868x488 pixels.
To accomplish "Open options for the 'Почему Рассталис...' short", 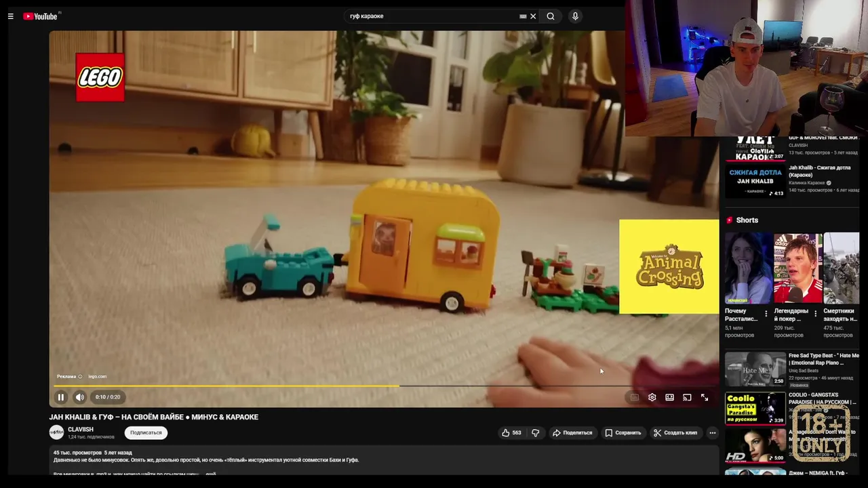I will click(x=766, y=314).
